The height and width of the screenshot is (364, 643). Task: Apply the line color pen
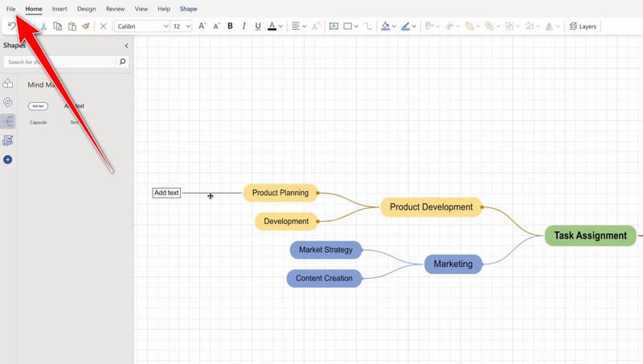(406, 27)
